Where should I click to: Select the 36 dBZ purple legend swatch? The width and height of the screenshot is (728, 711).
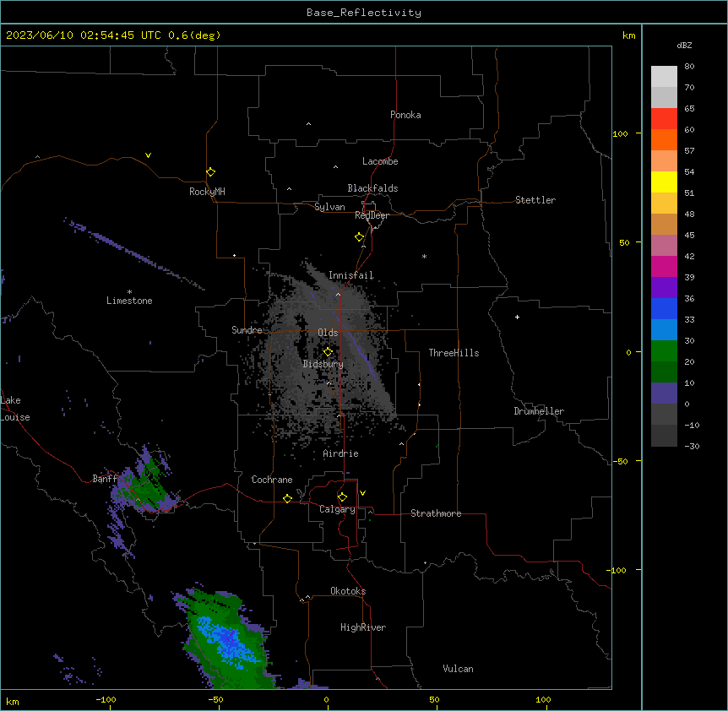(x=664, y=287)
